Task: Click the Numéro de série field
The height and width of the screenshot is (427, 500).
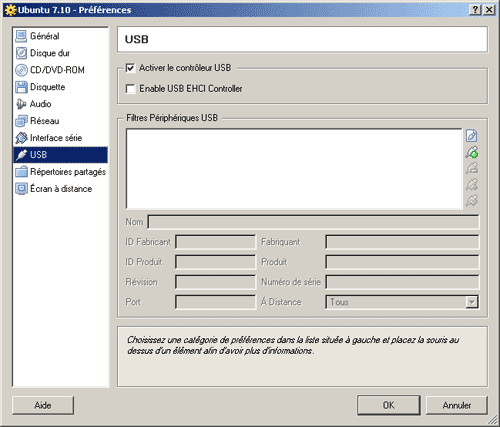Action: [402, 282]
